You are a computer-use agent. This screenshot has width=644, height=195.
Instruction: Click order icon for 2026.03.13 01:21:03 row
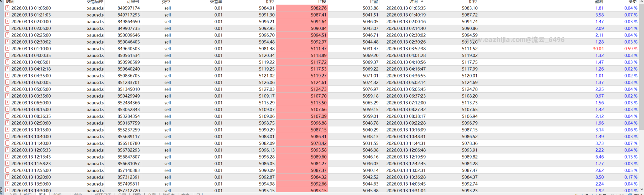(7, 15)
